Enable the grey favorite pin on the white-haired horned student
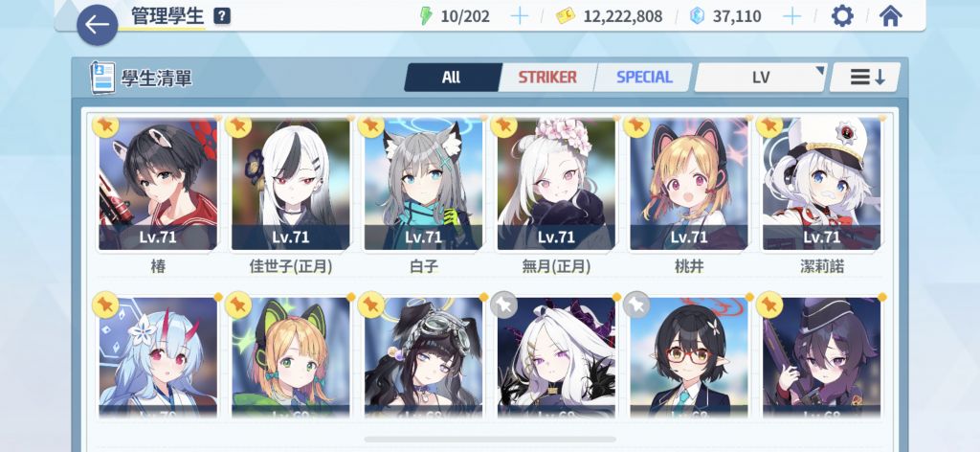 tap(503, 305)
